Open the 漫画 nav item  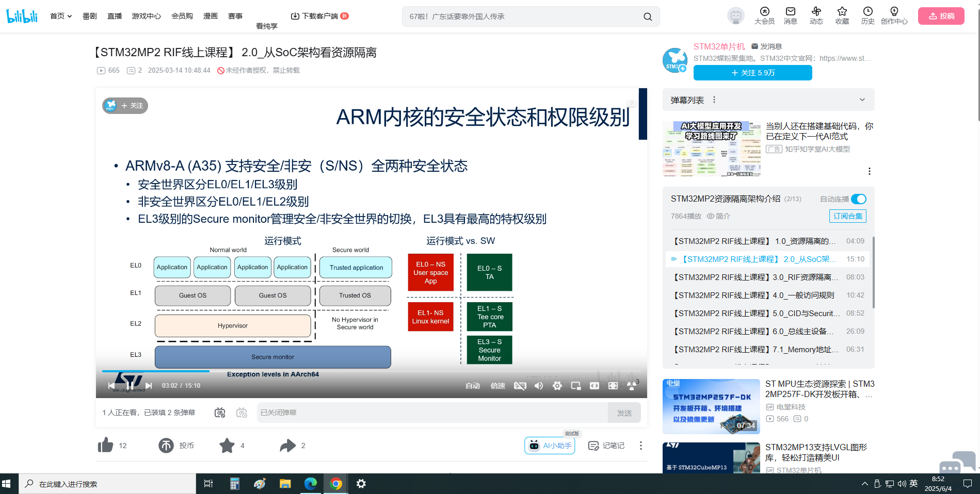click(211, 16)
